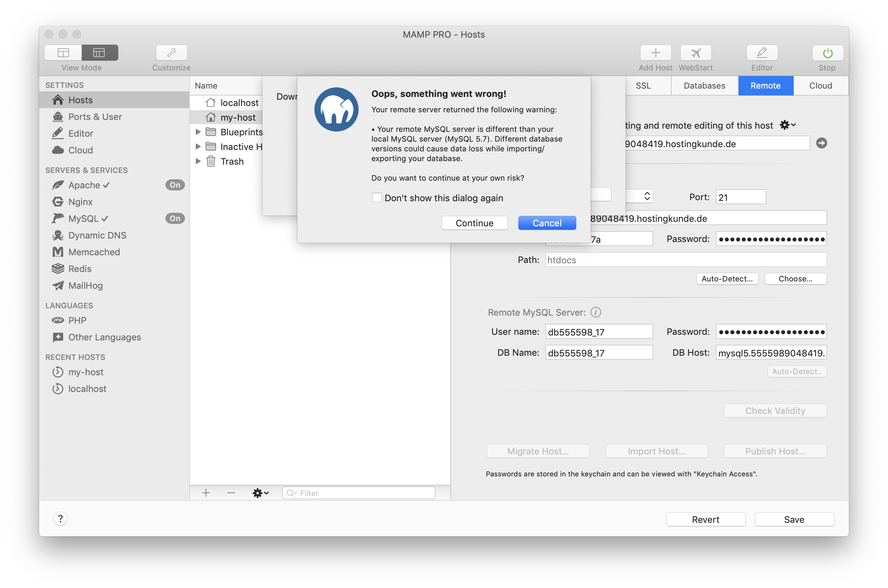The width and height of the screenshot is (888, 588).
Task: Turn off the MySQL On toggle
Action: pos(175,218)
